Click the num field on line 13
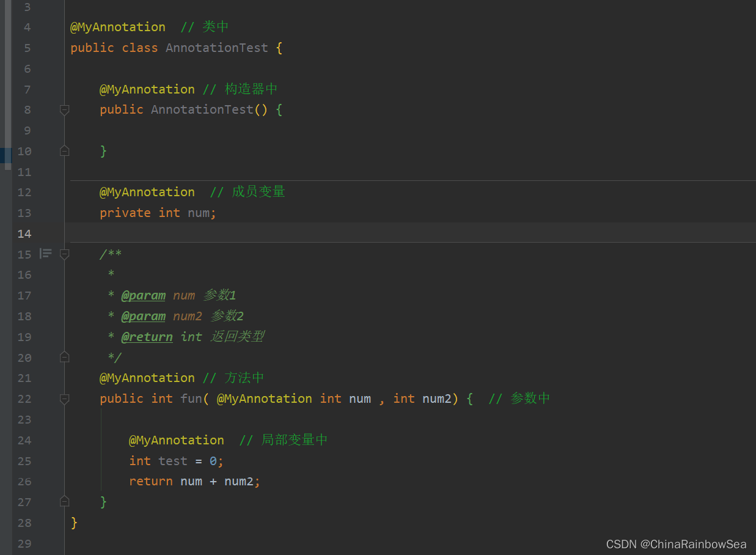The height and width of the screenshot is (555, 756). pos(199,213)
